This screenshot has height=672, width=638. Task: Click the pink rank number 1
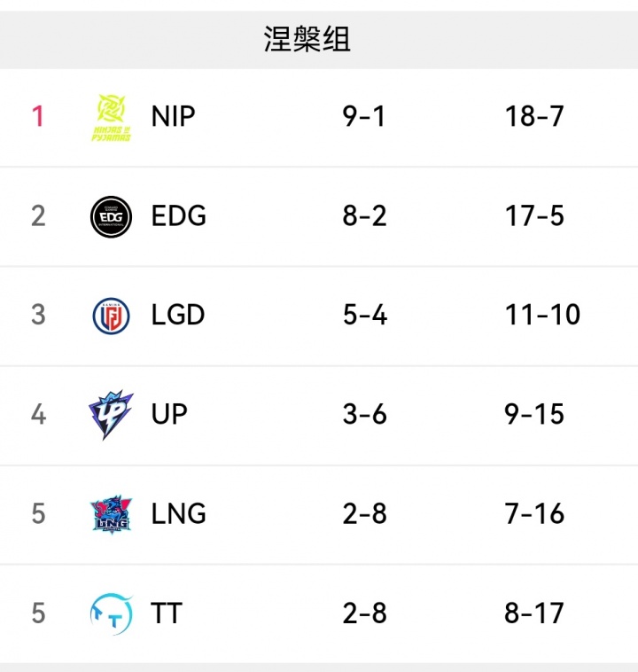(x=38, y=116)
